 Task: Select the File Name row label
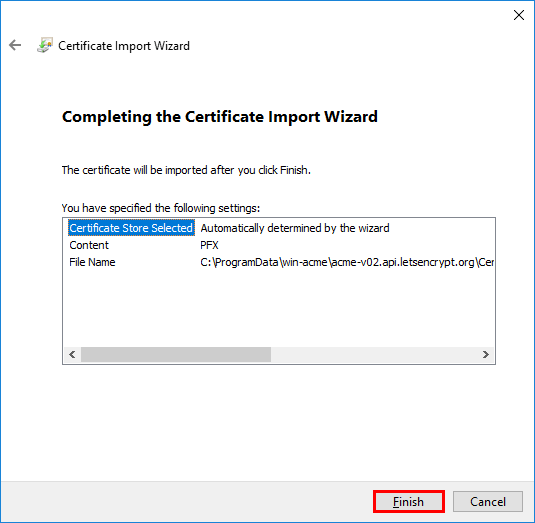tap(92, 262)
